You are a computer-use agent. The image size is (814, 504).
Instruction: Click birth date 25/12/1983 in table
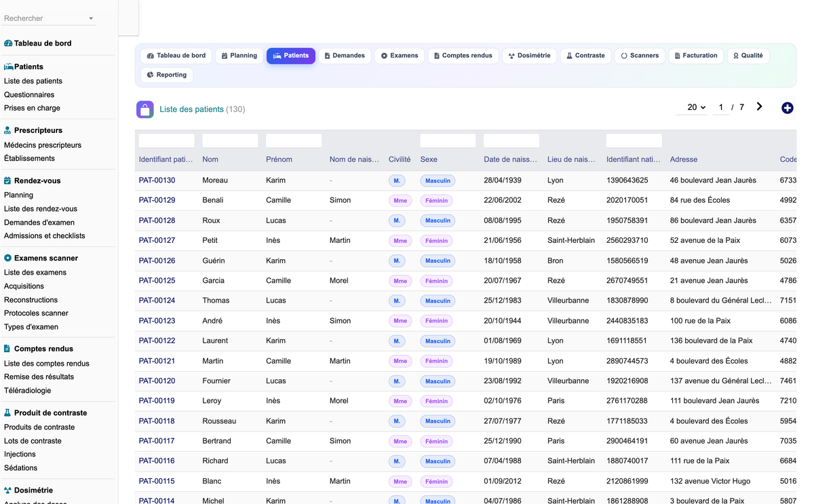tap(503, 301)
